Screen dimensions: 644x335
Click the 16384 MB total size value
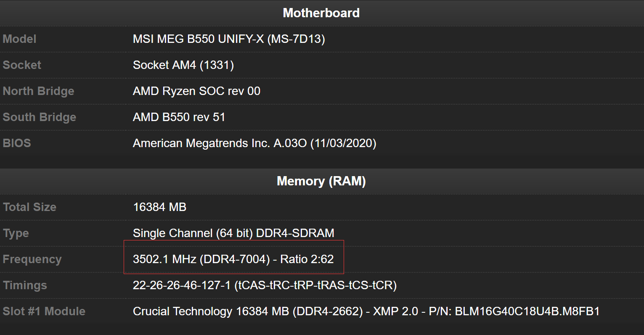159,207
